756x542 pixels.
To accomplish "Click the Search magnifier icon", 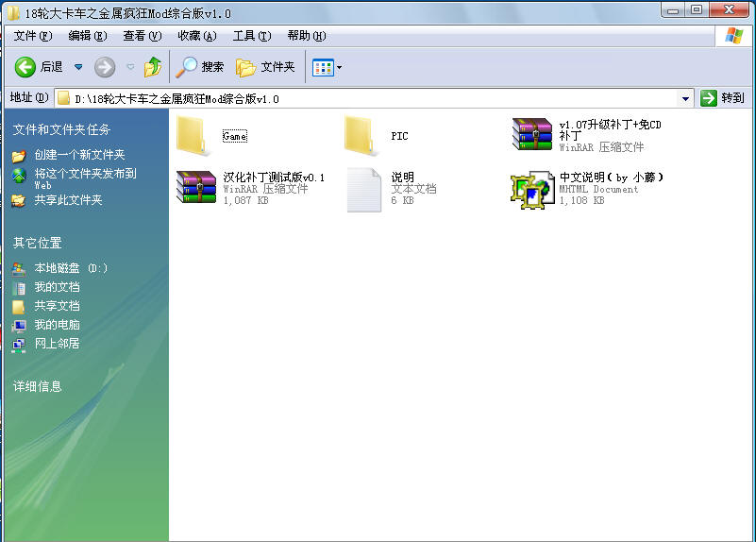I will tap(186, 67).
